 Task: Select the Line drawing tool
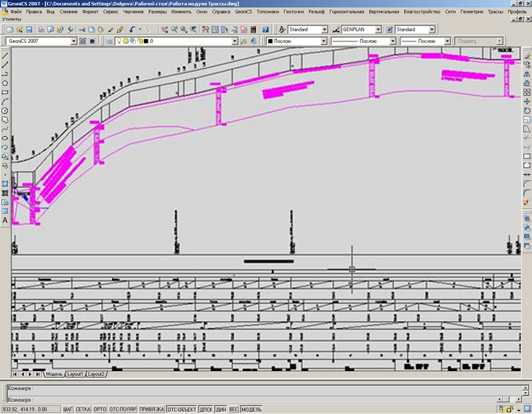point(5,56)
